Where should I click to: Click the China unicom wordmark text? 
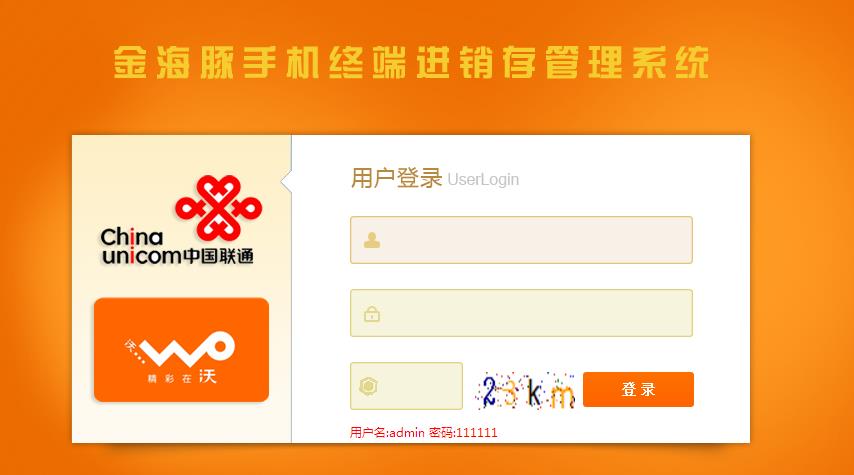coord(141,246)
